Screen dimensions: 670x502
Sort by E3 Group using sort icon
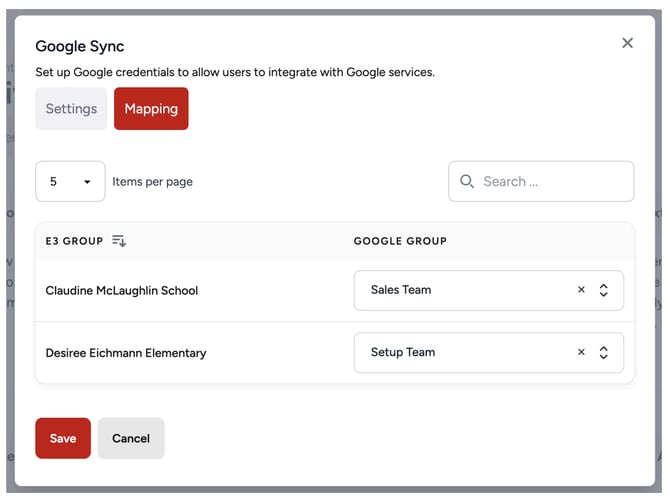tap(119, 241)
